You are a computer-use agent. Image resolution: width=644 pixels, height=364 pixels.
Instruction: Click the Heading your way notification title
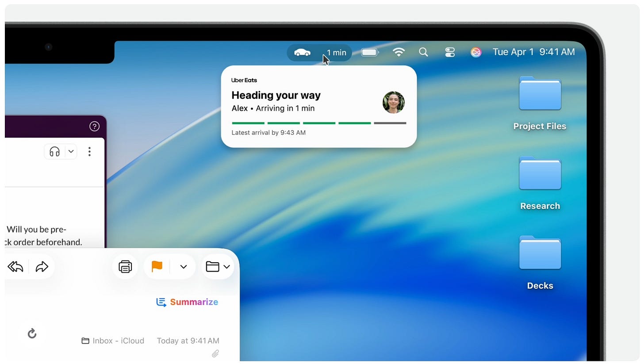point(276,95)
